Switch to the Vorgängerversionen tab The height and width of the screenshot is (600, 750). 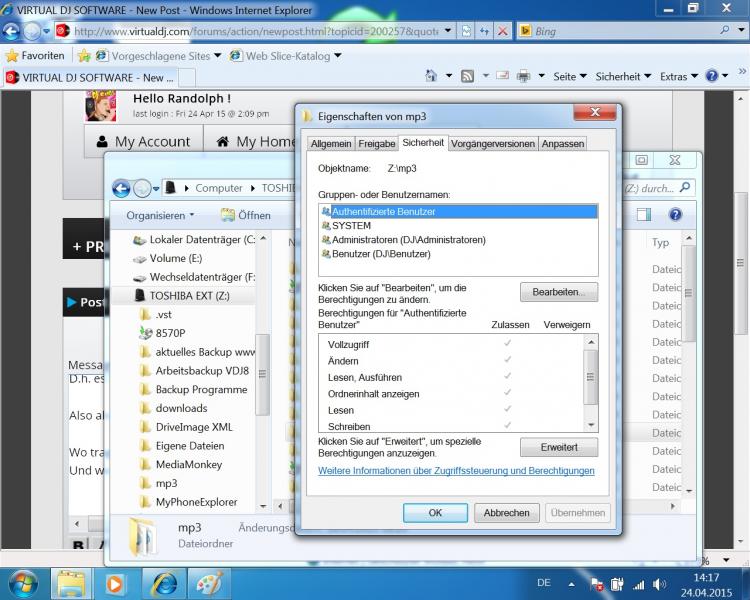point(492,144)
